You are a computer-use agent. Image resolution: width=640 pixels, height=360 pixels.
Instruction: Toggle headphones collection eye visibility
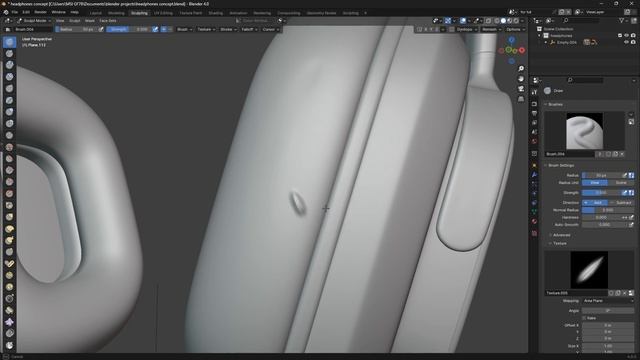tap(627, 36)
